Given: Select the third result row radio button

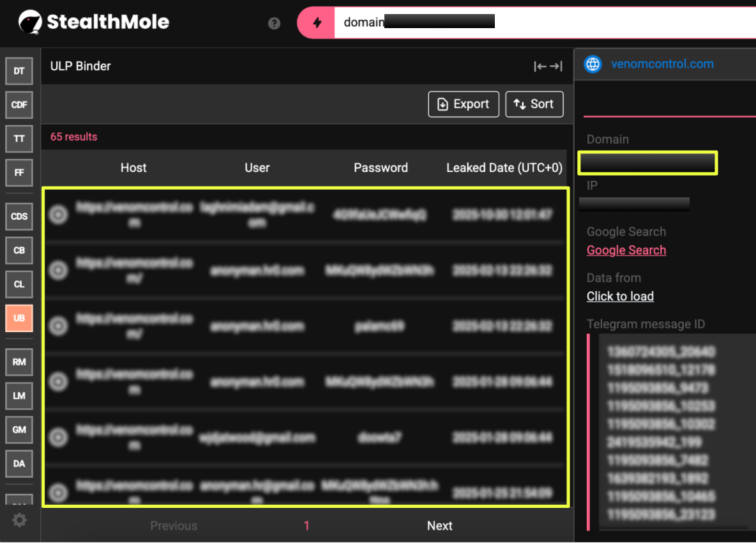Looking at the screenshot, I should 58,326.
